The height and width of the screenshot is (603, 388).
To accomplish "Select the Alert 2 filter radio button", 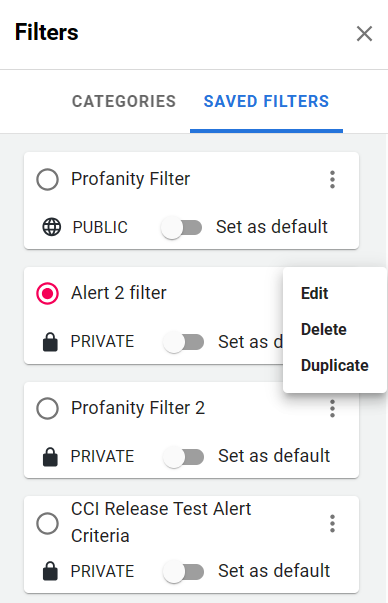I will [x=47, y=293].
